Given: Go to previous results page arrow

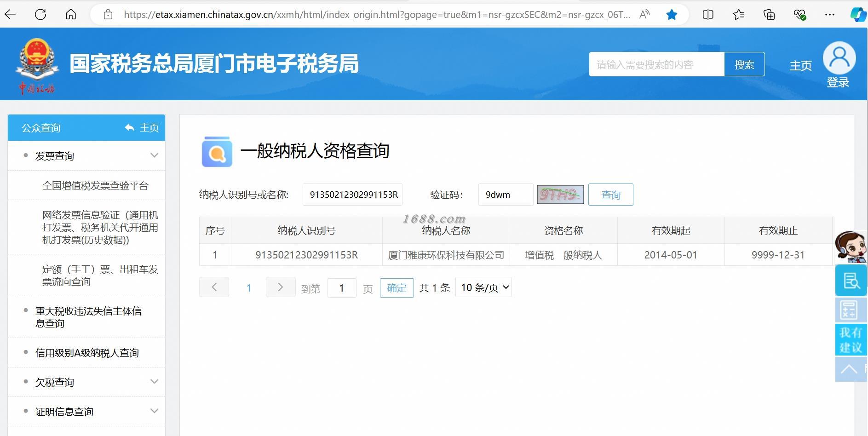Looking at the screenshot, I should 214,287.
